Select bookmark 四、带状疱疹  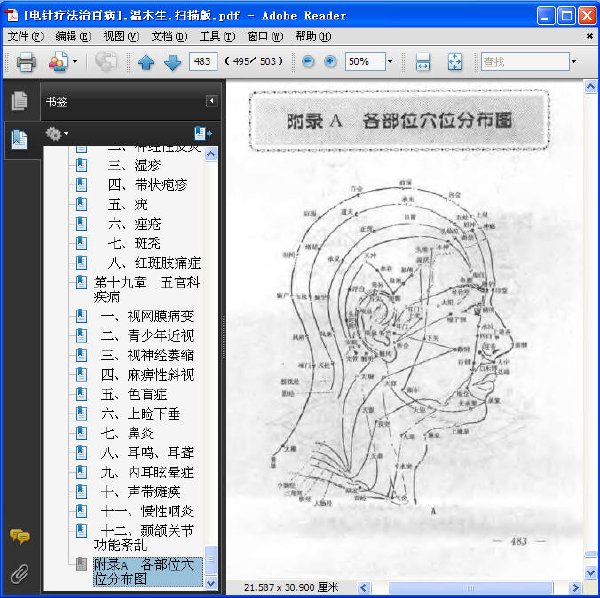(147, 185)
